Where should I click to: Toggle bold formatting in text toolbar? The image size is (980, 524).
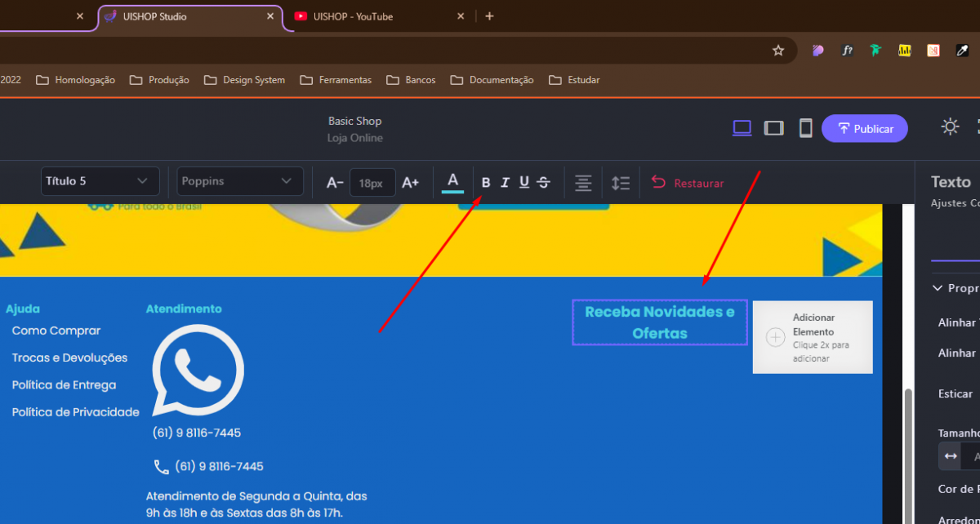[486, 183]
